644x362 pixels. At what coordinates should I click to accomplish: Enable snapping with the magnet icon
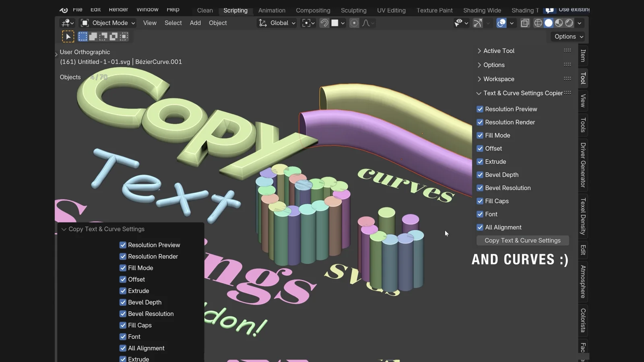coord(324,23)
